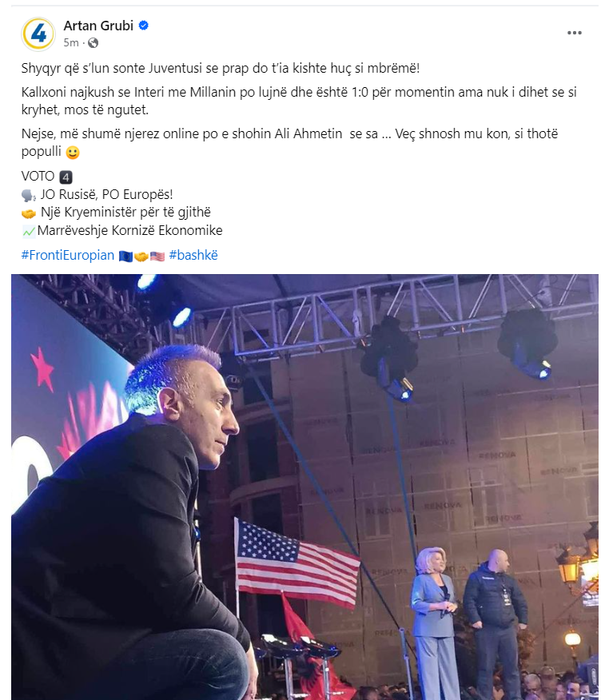Click the smiley emoji after 'populli'

click(x=73, y=153)
